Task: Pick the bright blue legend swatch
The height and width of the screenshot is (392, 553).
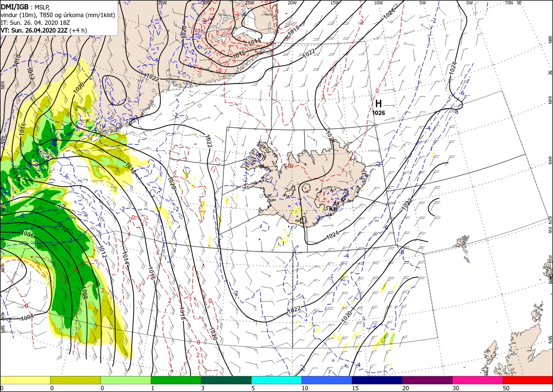Action: pyautogui.click(x=327, y=380)
